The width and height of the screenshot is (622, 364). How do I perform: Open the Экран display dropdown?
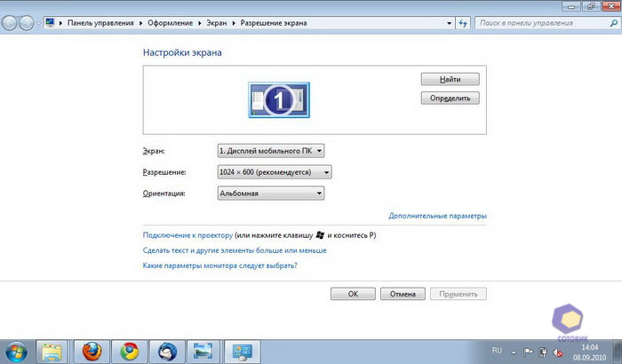pyautogui.click(x=271, y=151)
